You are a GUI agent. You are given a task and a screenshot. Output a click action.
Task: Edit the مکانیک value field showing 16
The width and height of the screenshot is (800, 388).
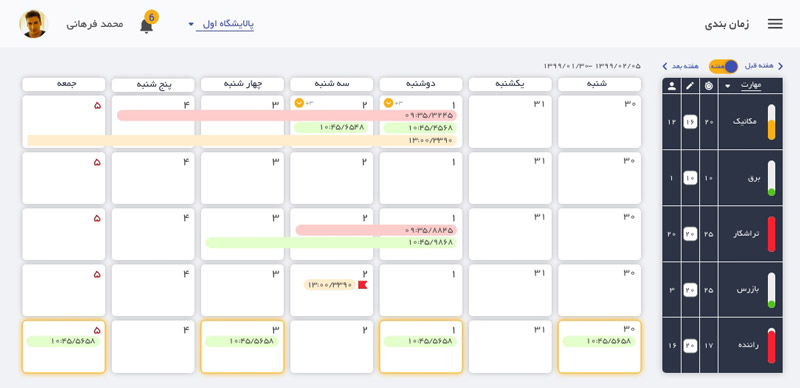(x=690, y=122)
